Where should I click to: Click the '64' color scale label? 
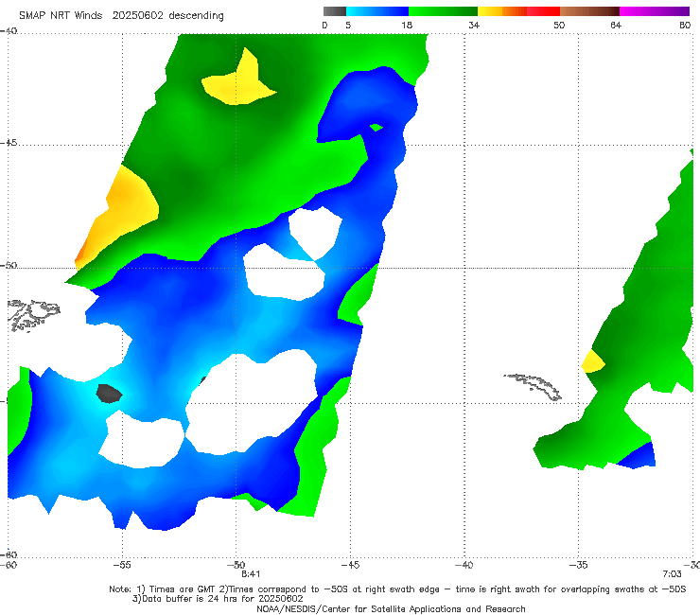coord(616,25)
